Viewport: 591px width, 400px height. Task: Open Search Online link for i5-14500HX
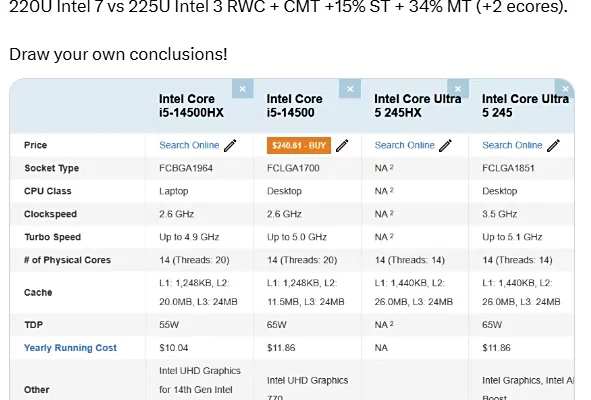(189, 145)
